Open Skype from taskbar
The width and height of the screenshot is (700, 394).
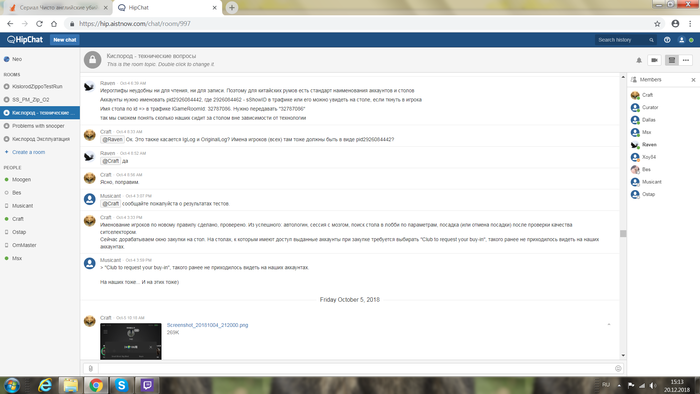click(x=121, y=385)
